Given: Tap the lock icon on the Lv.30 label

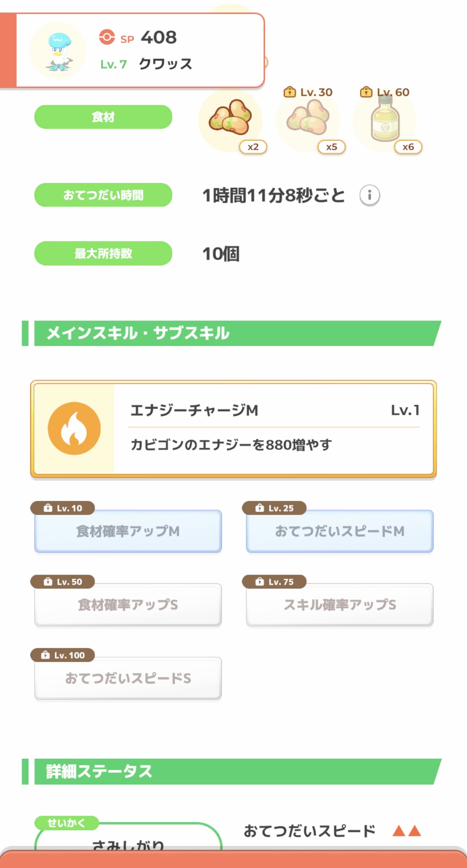Looking at the screenshot, I should 289,92.
